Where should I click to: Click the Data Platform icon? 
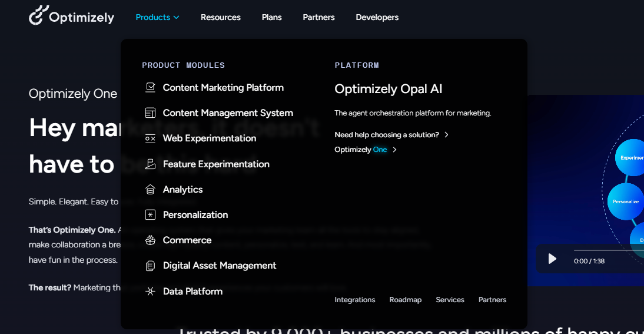click(150, 291)
